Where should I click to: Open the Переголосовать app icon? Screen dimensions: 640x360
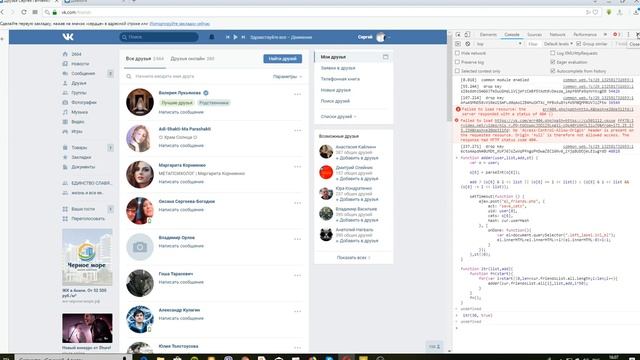click(65, 219)
